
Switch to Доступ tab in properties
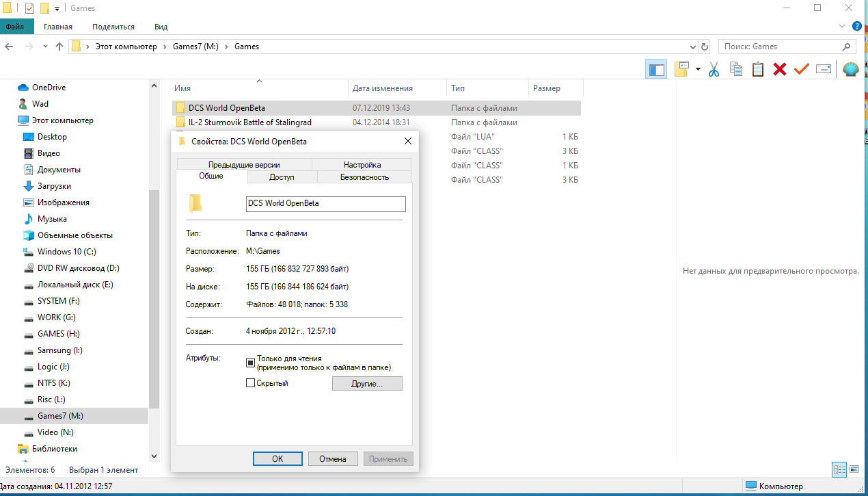coord(282,177)
